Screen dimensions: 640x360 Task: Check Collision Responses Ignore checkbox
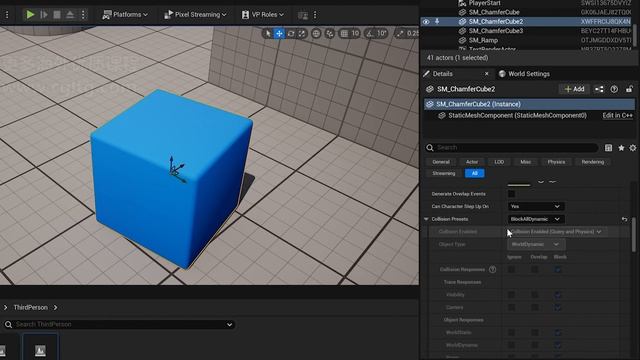click(x=511, y=269)
